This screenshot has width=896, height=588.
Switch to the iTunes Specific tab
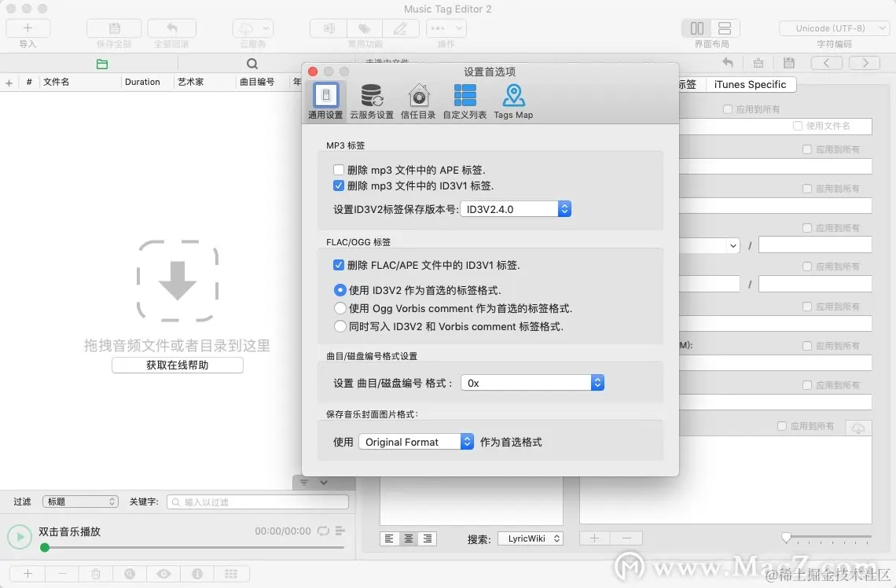[x=751, y=85]
